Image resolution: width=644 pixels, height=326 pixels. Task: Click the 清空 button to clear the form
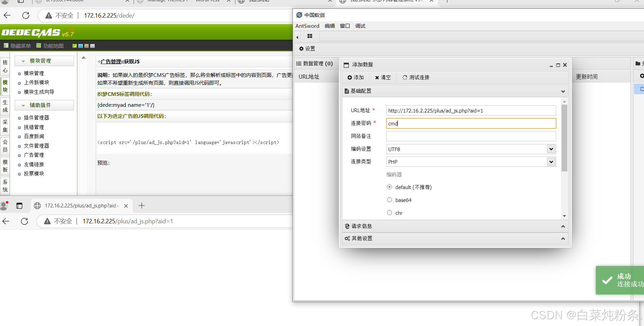(x=383, y=77)
